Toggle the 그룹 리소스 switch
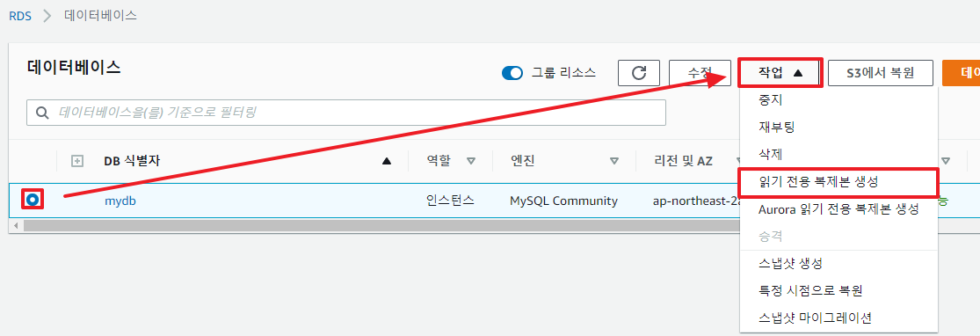 click(x=512, y=73)
